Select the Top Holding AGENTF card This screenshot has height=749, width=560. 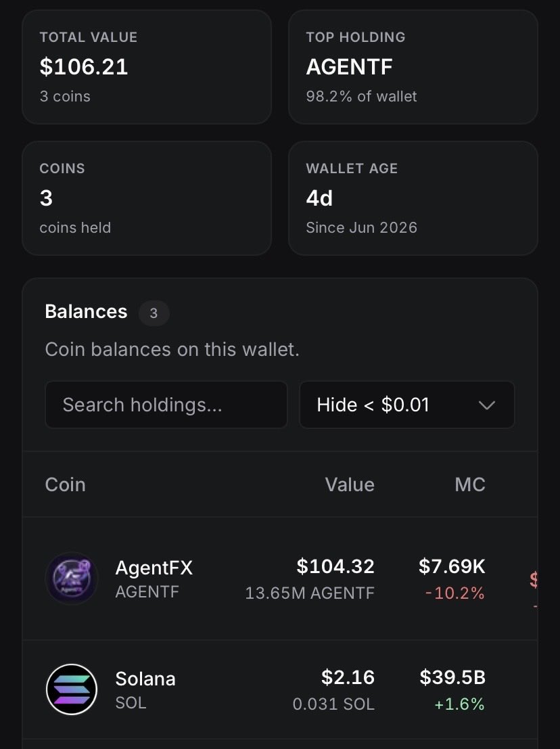coord(413,67)
